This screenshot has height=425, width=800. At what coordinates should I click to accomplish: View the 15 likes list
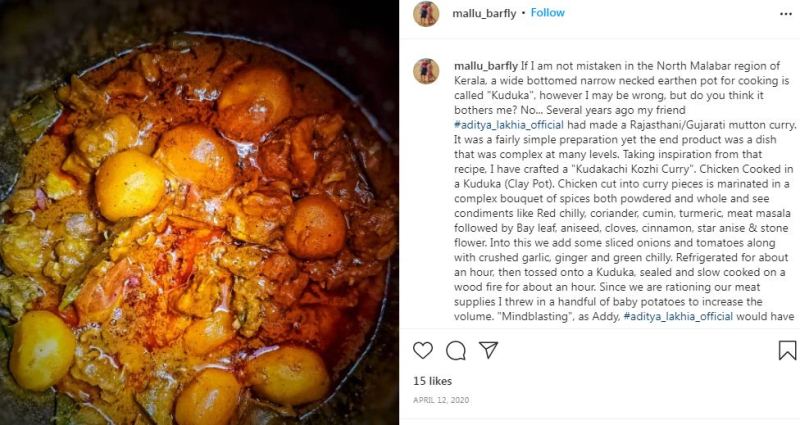pyautogui.click(x=432, y=381)
